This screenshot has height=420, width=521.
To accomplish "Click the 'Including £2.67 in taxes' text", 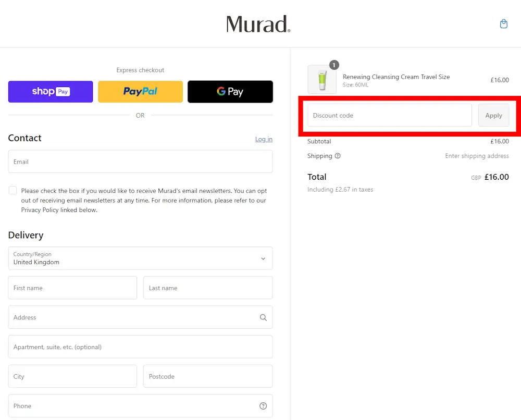I will (x=340, y=189).
